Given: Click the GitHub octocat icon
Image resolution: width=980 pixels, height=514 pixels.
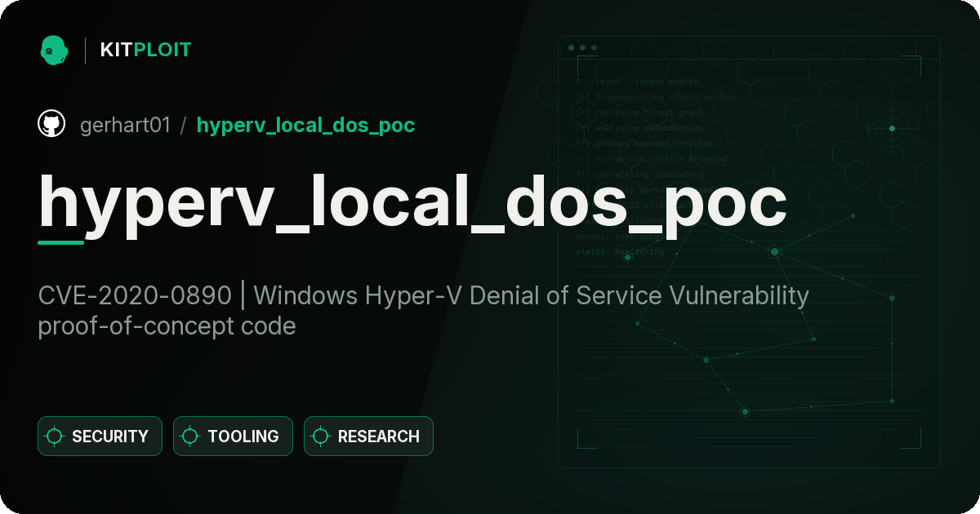Looking at the screenshot, I should [51, 124].
